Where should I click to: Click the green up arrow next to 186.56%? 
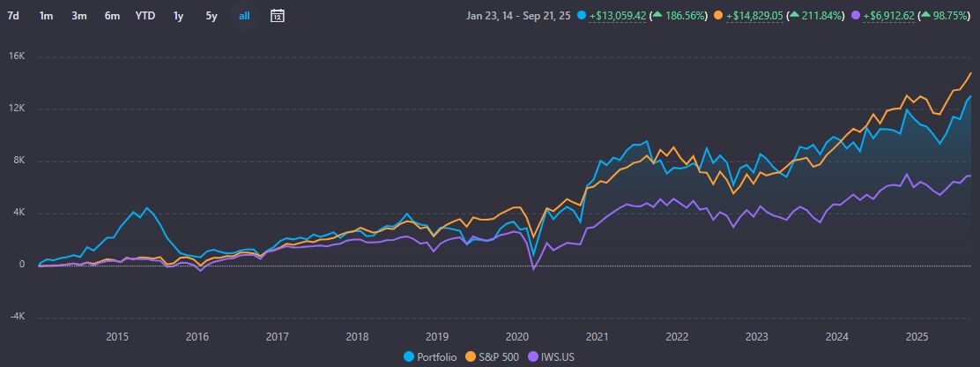click(x=658, y=16)
